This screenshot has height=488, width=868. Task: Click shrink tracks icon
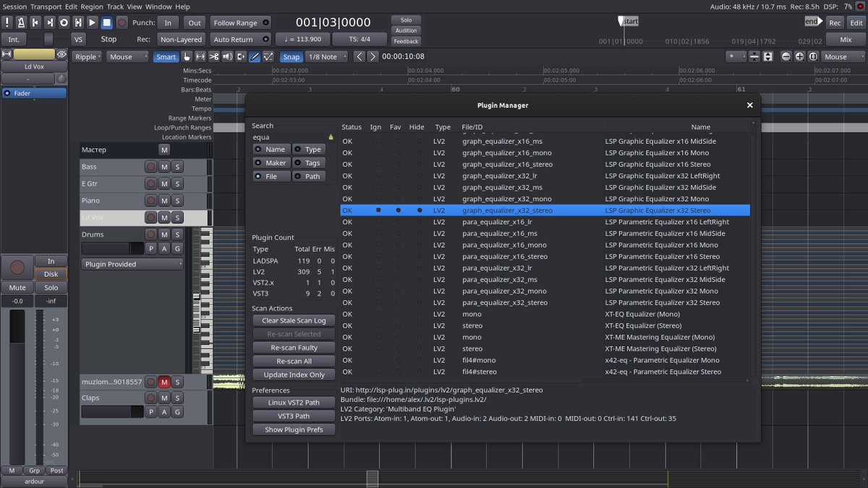754,56
